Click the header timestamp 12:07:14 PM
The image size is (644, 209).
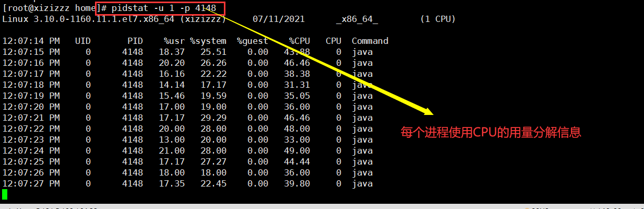(31, 41)
